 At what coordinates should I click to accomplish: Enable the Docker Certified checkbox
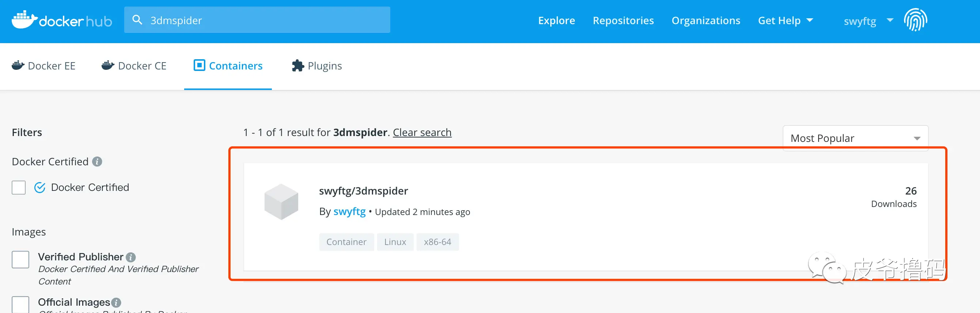click(19, 188)
